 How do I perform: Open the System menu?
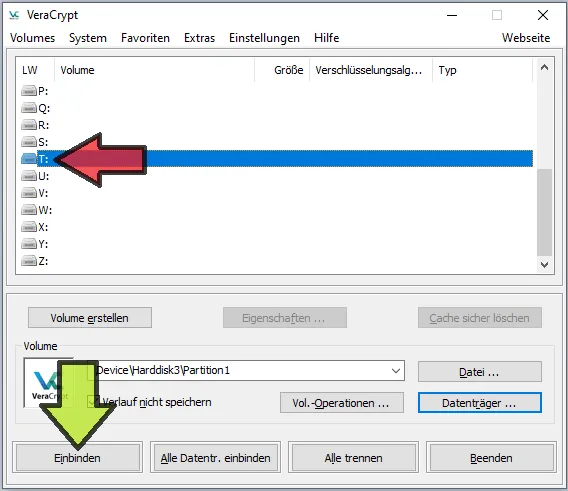88,38
